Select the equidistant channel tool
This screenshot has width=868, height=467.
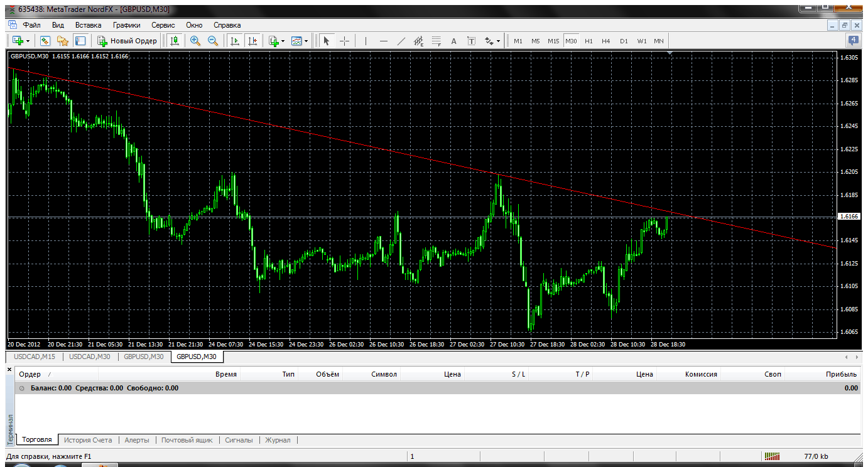tap(419, 41)
